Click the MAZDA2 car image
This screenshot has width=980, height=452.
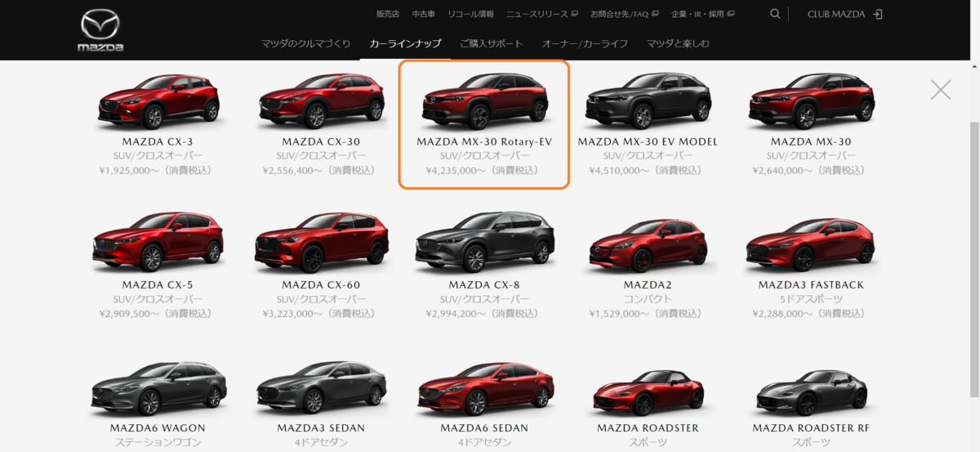tap(648, 244)
